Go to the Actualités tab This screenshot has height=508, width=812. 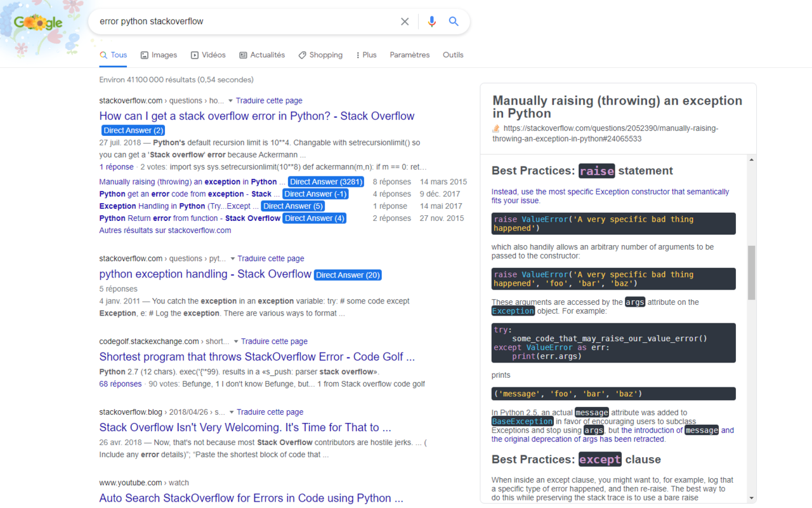click(262, 55)
